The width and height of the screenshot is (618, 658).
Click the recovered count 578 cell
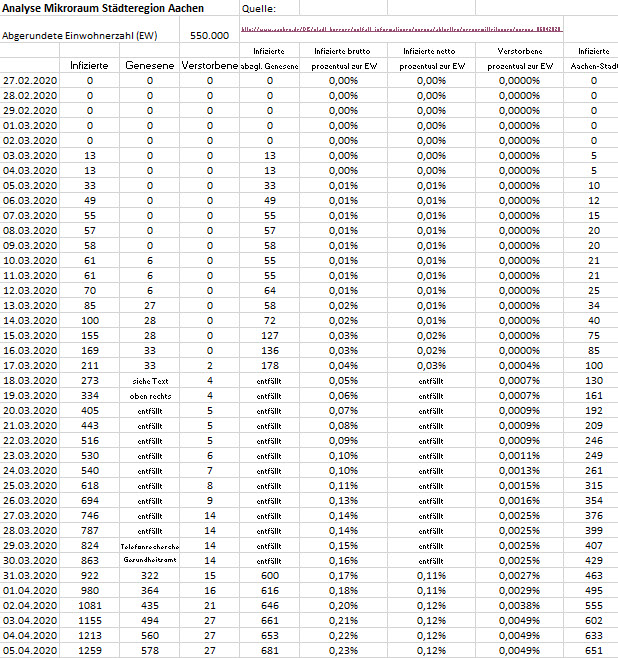point(150,650)
